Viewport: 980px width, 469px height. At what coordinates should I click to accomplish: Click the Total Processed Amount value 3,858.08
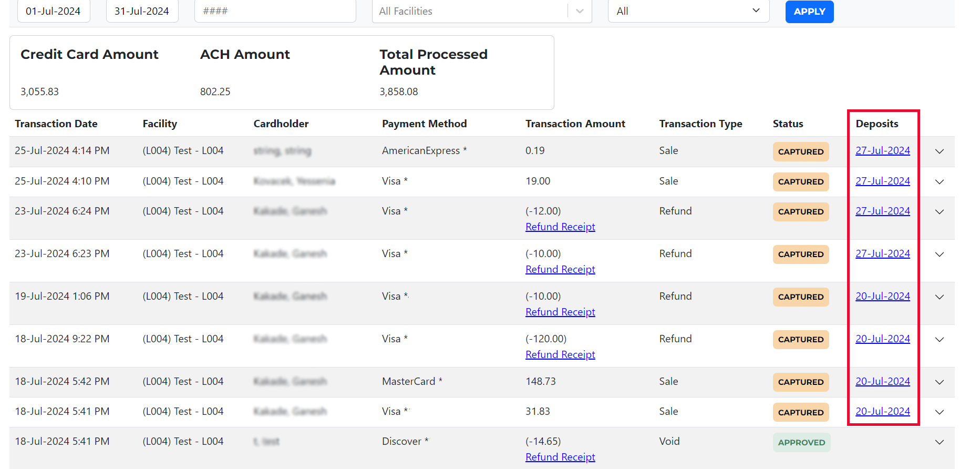399,91
